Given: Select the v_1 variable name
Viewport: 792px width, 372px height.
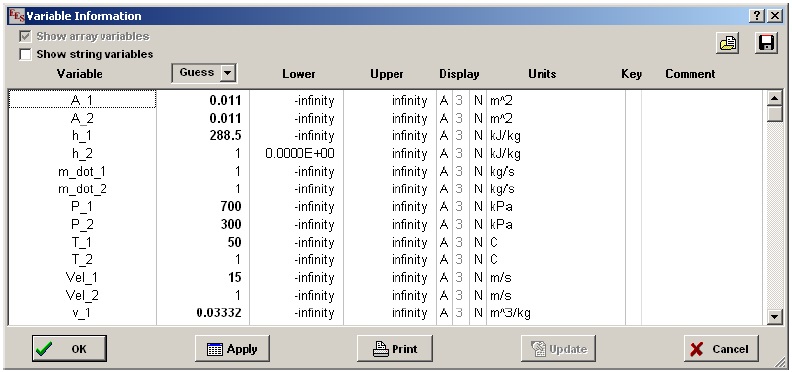Looking at the screenshot, I should pos(82,313).
